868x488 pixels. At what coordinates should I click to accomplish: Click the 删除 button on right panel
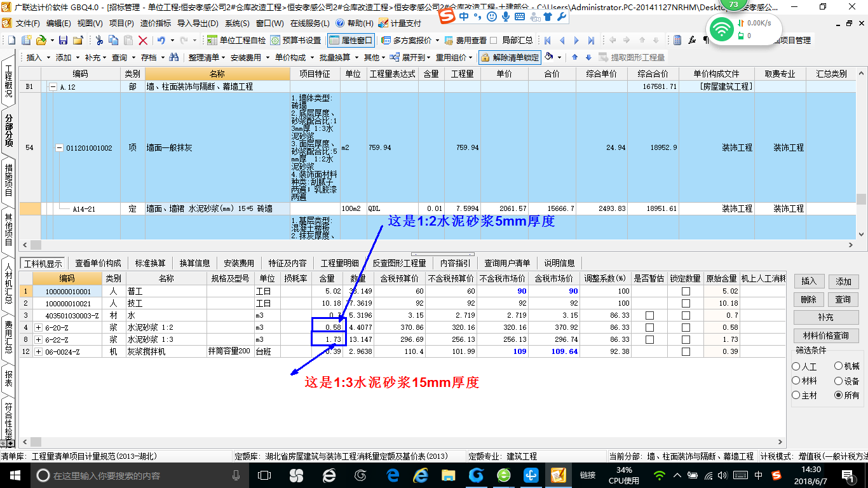tap(809, 299)
